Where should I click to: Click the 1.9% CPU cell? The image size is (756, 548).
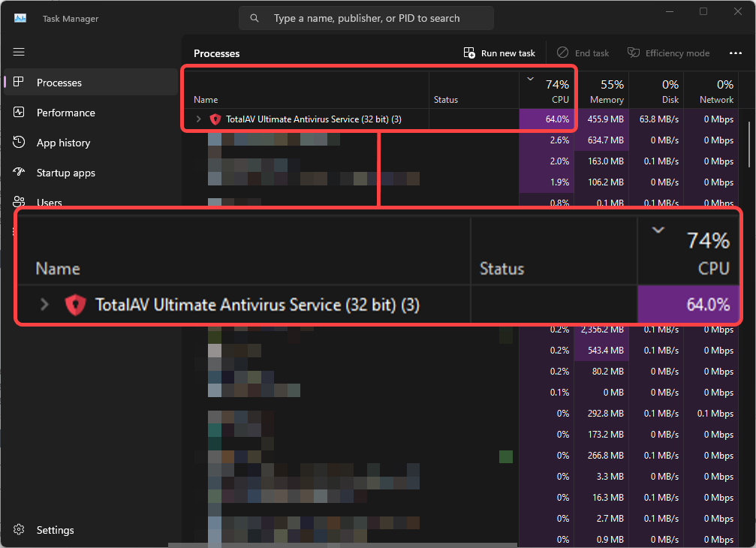coord(547,182)
